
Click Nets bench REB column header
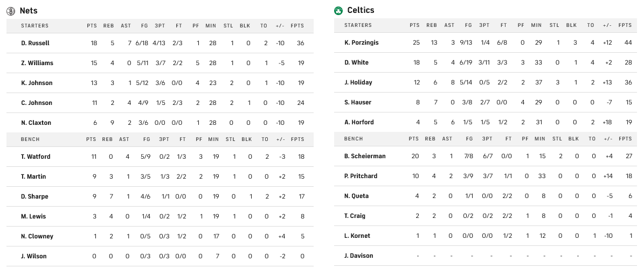(x=108, y=139)
